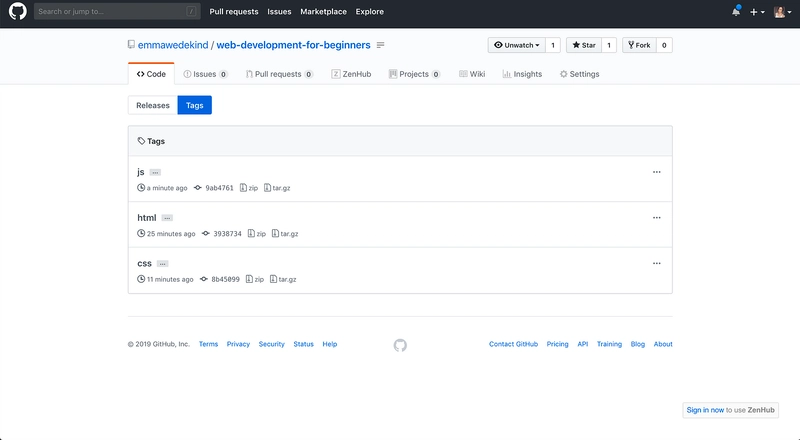800x440 pixels.
Task: Open the Privacy footer link
Action: (x=238, y=344)
